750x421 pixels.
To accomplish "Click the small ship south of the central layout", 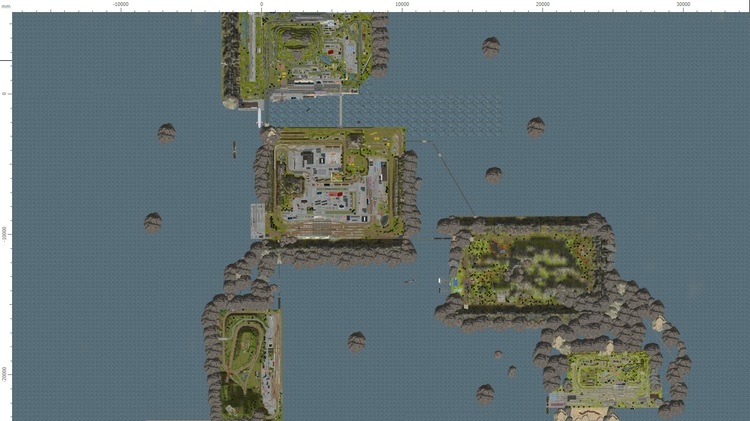I will pos(409,282).
